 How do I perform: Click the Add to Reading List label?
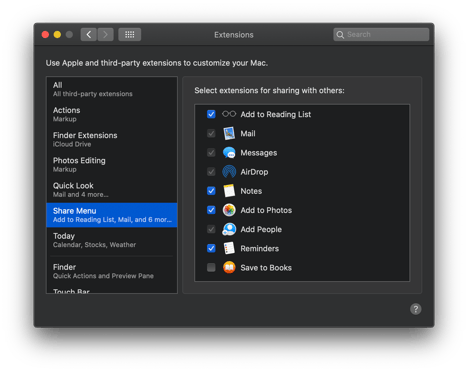click(276, 114)
